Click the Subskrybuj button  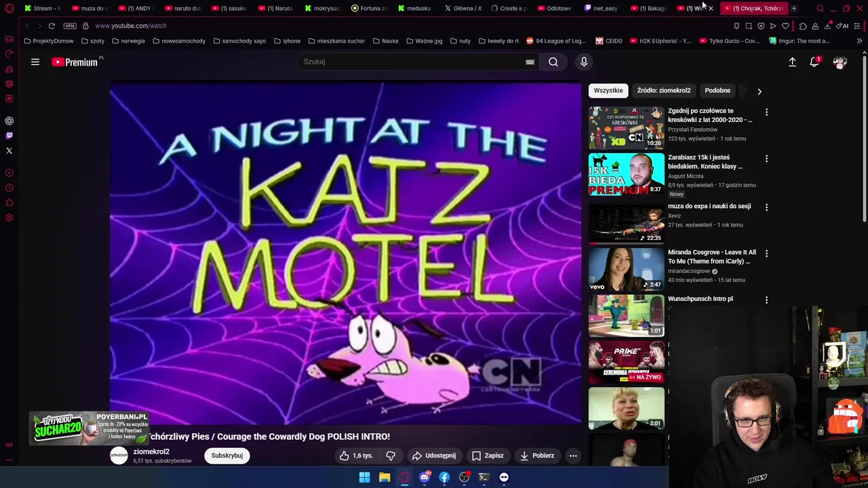pyautogui.click(x=227, y=455)
